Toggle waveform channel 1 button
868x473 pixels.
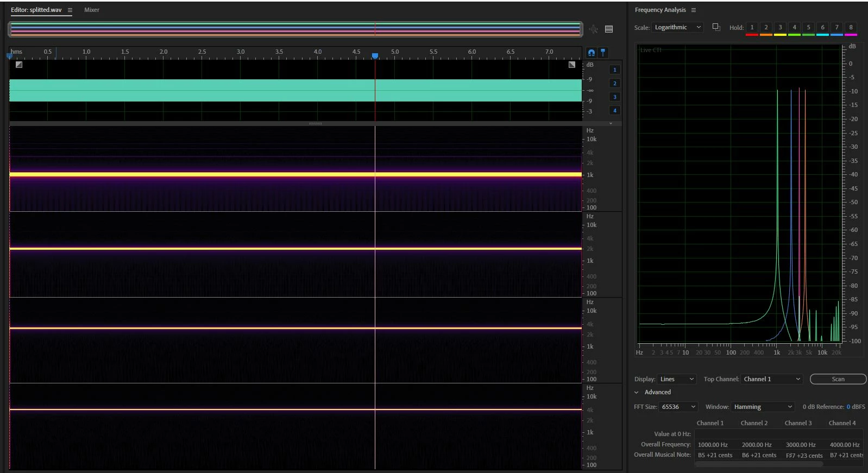pos(615,70)
